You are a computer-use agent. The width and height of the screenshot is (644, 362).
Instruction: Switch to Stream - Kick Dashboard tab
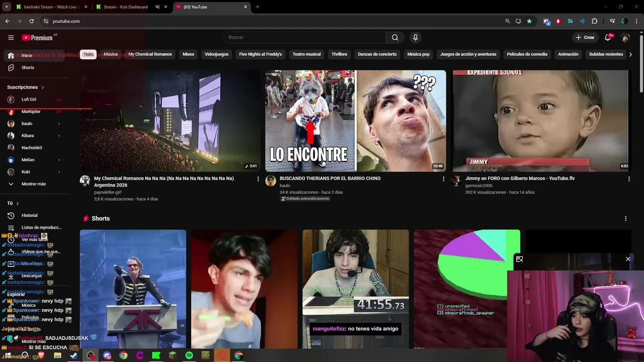tap(132, 7)
